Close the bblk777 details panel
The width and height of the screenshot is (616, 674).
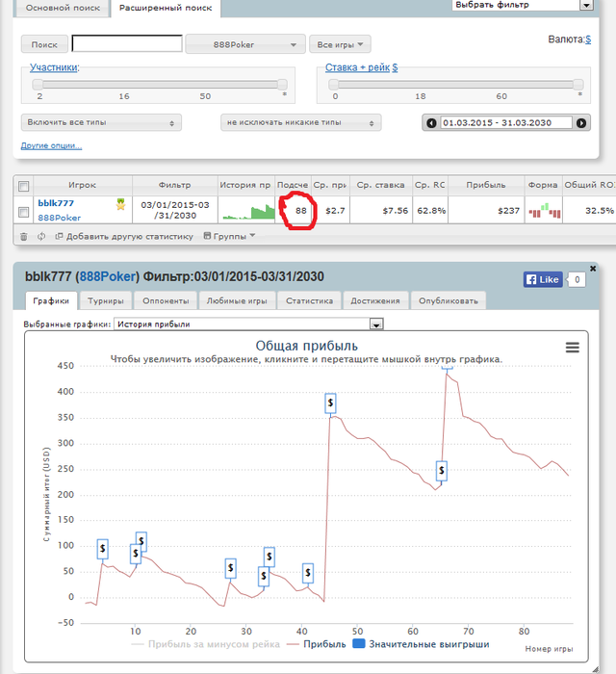(593, 269)
